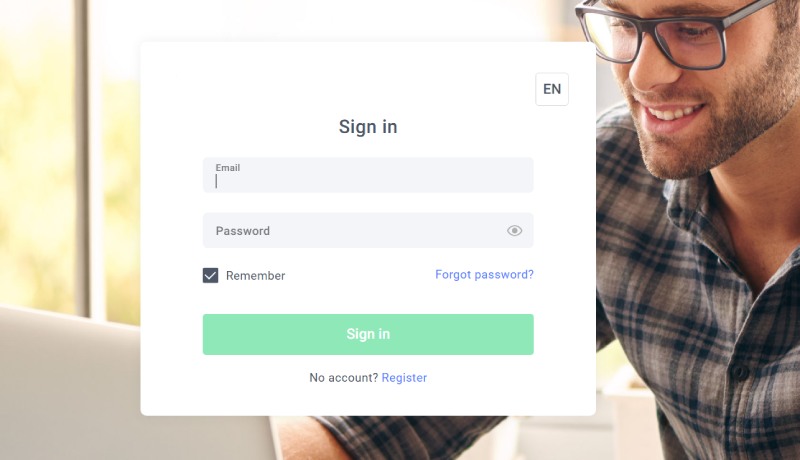Click the No account? text

click(343, 378)
